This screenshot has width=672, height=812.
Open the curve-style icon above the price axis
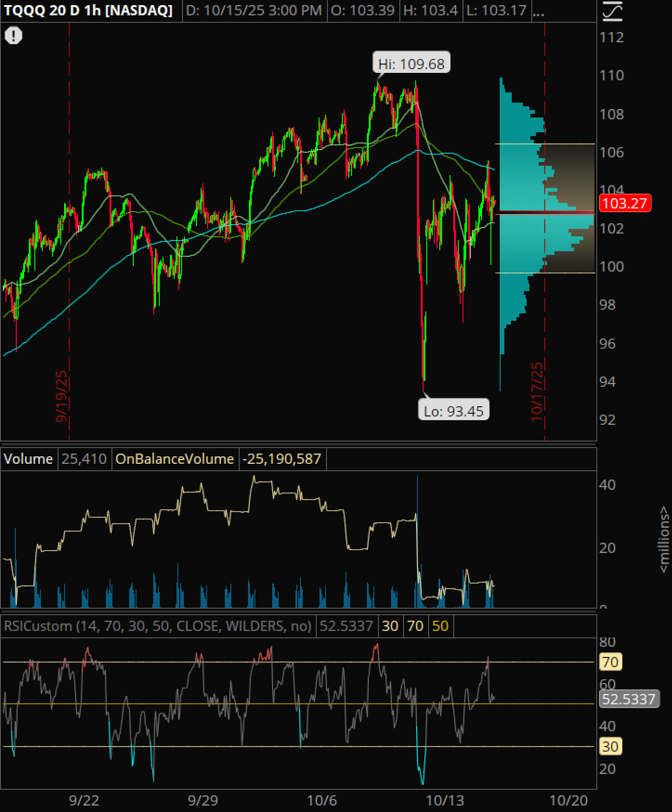coord(612,11)
